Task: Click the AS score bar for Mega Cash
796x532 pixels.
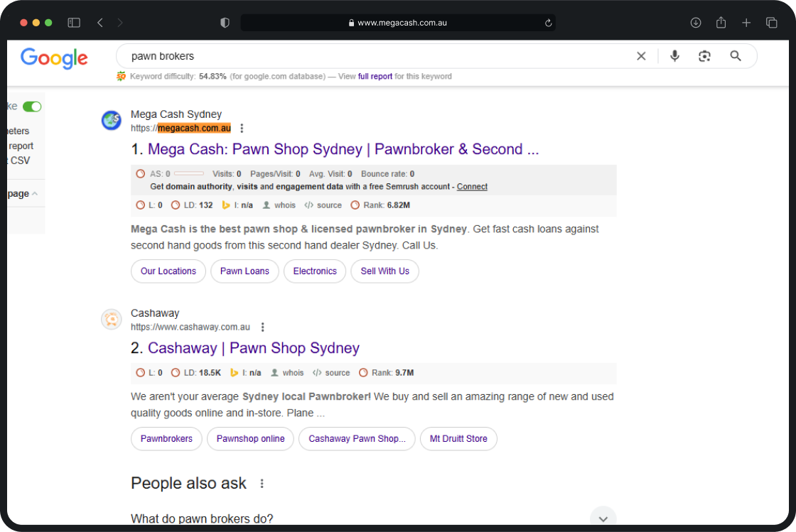Action: tap(188, 174)
